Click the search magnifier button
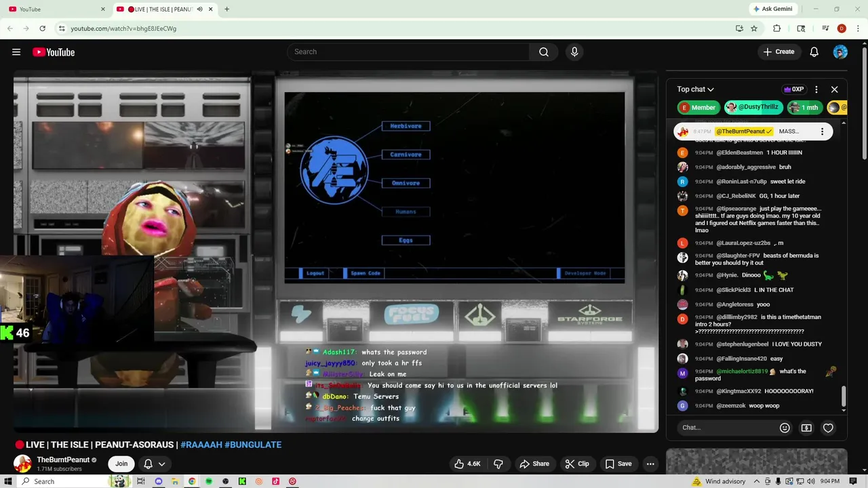Image resolution: width=868 pixels, height=488 pixels. pyautogui.click(x=544, y=52)
